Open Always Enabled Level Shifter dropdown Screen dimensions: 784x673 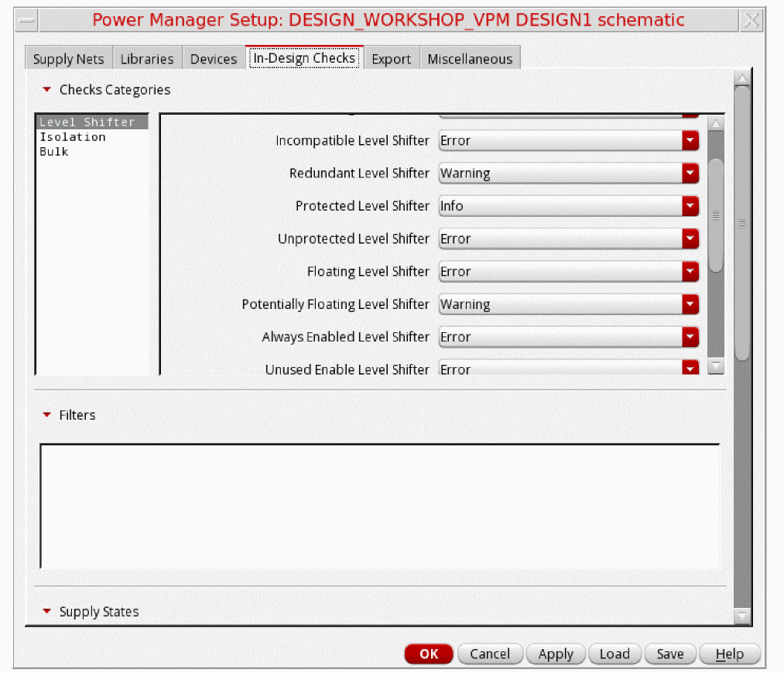569,337
